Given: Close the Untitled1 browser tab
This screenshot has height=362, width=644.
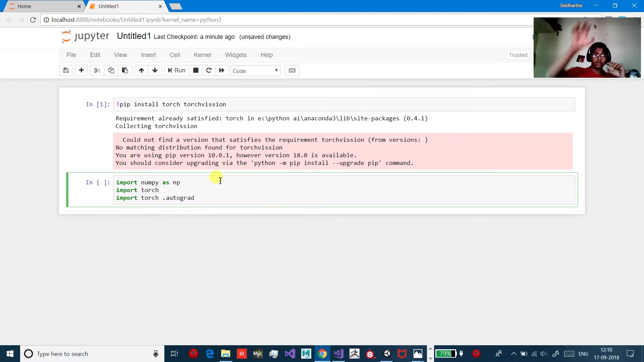Looking at the screenshot, I should coord(160,6).
